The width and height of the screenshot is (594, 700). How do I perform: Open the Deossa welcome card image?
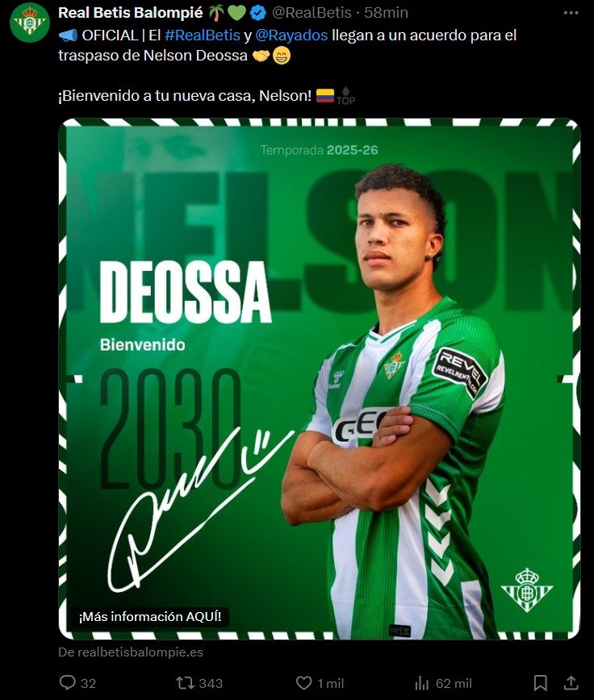point(320,378)
